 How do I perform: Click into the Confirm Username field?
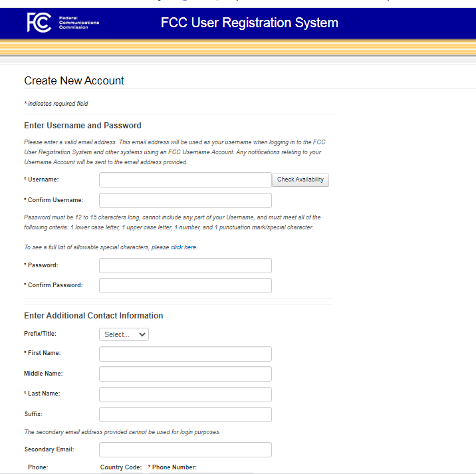[x=185, y=200]
